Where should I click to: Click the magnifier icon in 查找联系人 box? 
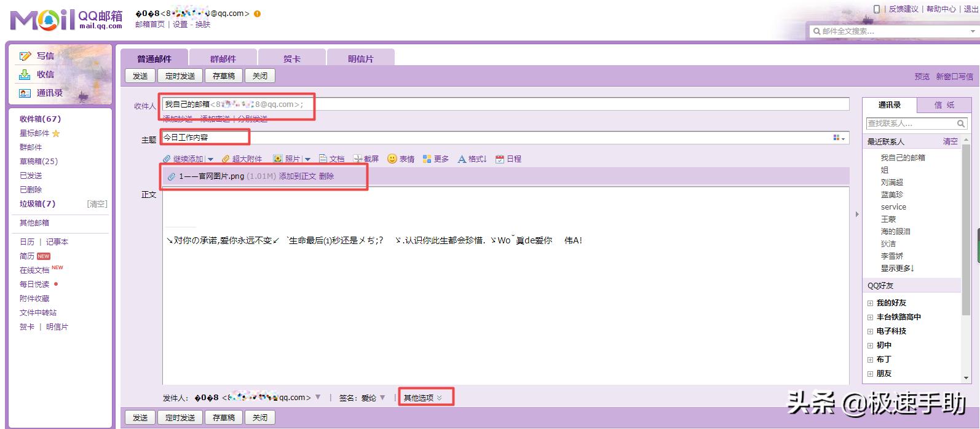pos(961,124)
